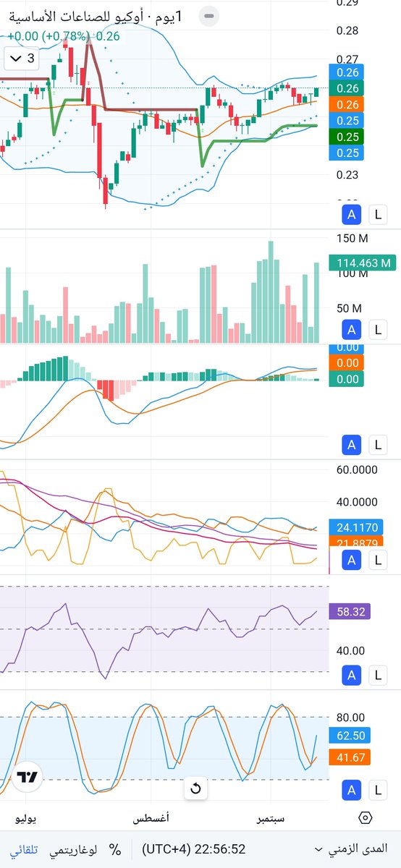
Task: Toggle log scale L in the volume pane
Action: [376, 330]
